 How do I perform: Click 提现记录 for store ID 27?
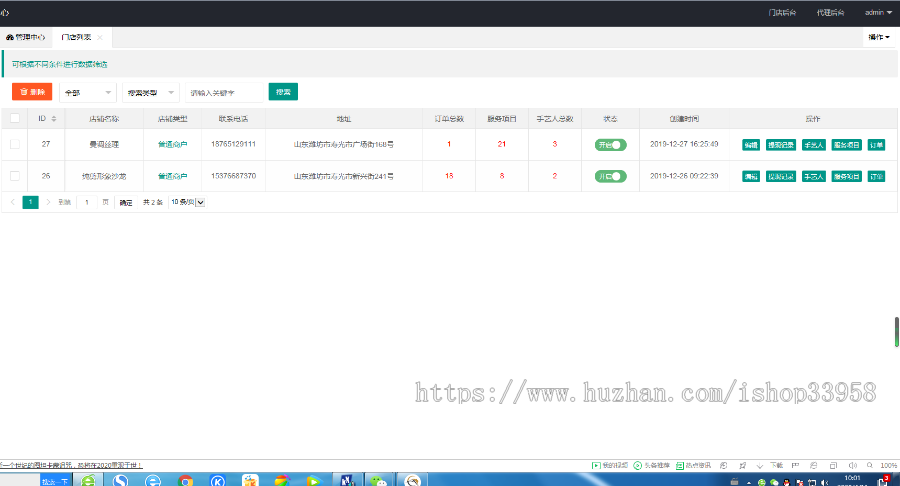coord(781,145)
